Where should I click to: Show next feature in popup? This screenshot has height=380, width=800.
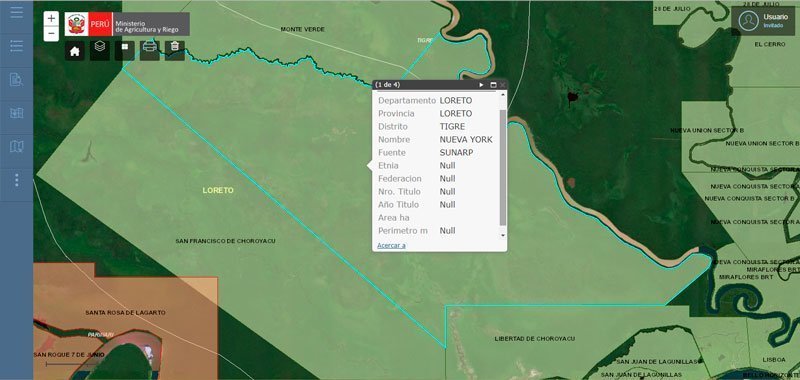point(481,85)
